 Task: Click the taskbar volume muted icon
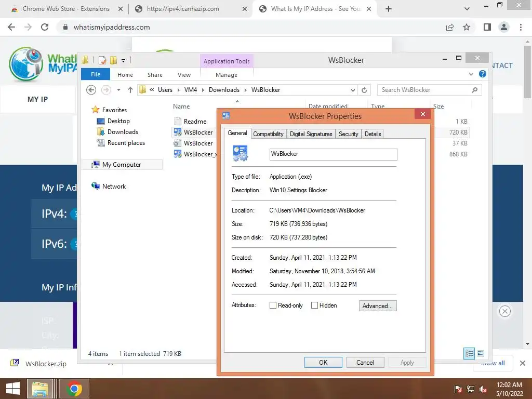pos(483,389)
